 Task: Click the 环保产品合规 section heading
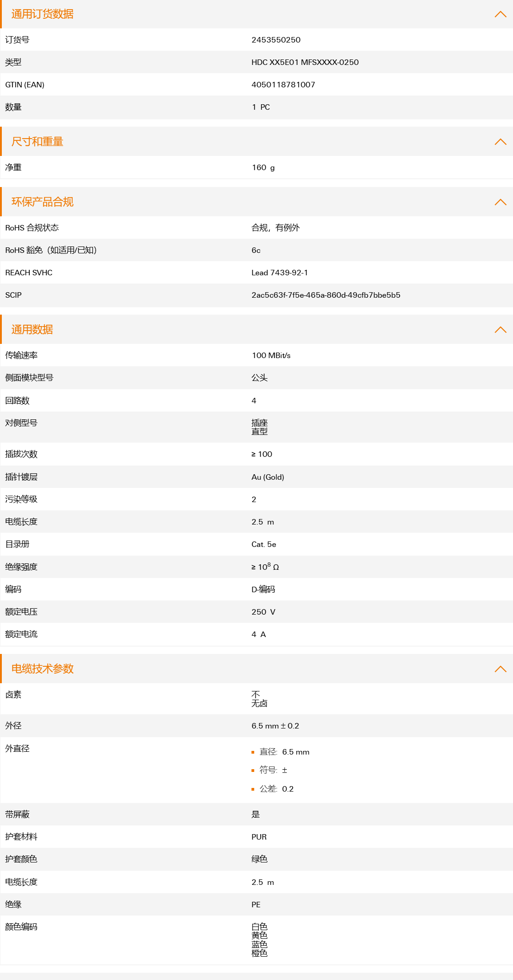(42, 202)
